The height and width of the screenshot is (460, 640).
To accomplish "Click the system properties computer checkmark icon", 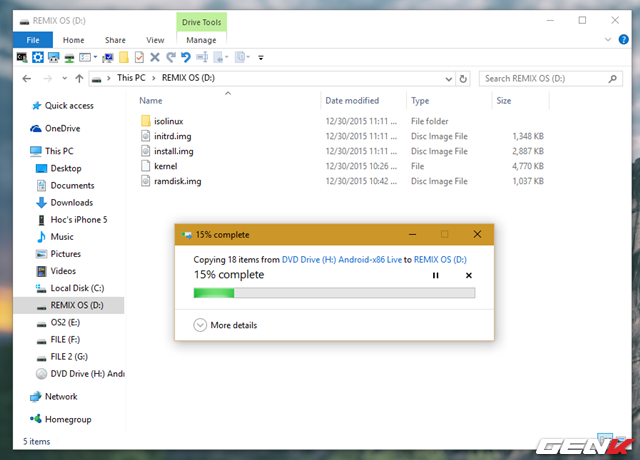I will point(108,58).
